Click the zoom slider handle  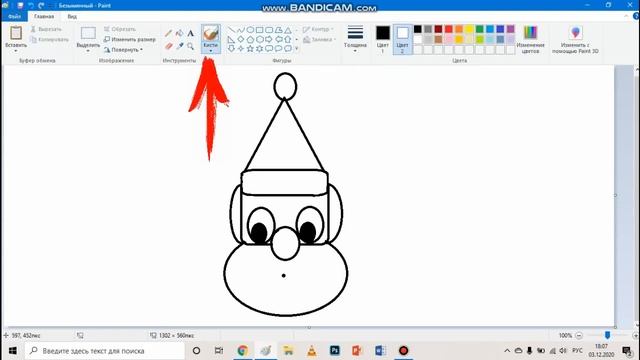(607, 335)
